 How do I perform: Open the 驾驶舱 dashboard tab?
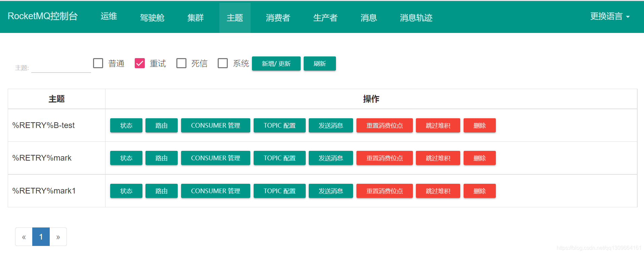pos(152,17)
